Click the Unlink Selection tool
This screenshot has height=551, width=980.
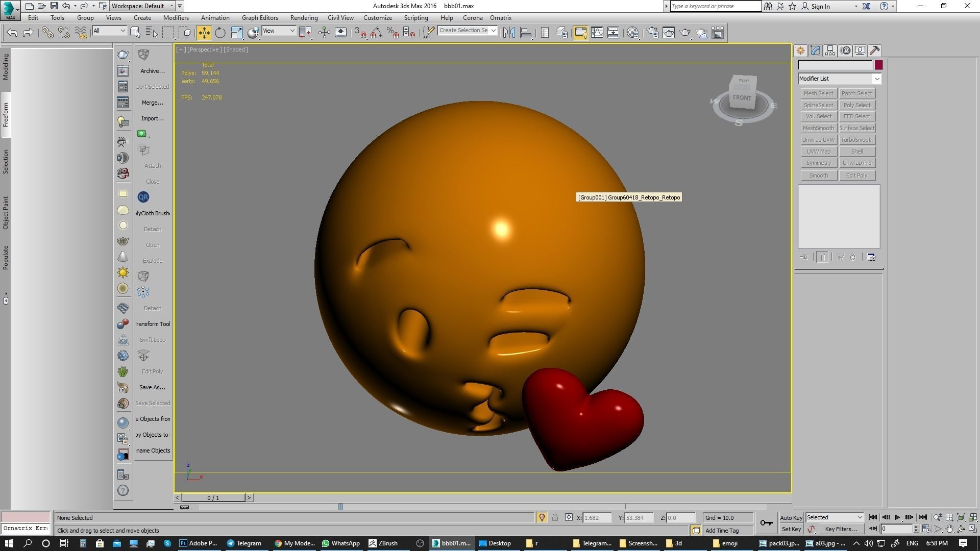coord(64,33)
